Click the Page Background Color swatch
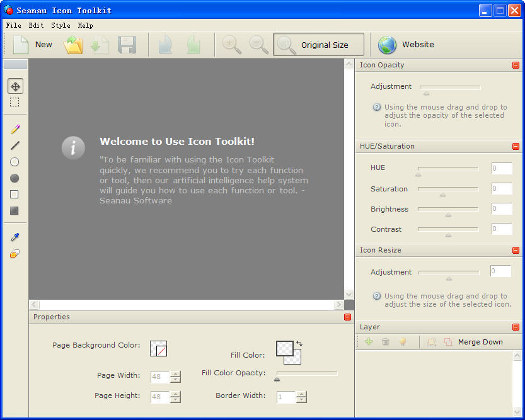 coord(158,348)
